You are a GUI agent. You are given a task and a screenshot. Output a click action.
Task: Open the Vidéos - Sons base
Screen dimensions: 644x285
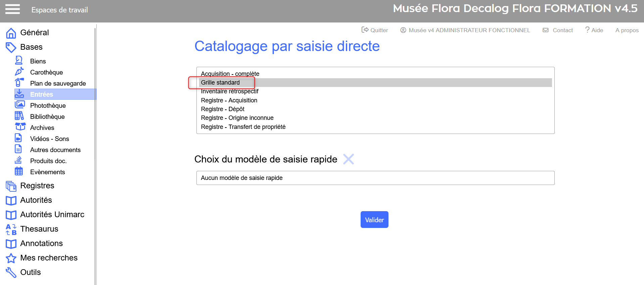click(49, 139)
